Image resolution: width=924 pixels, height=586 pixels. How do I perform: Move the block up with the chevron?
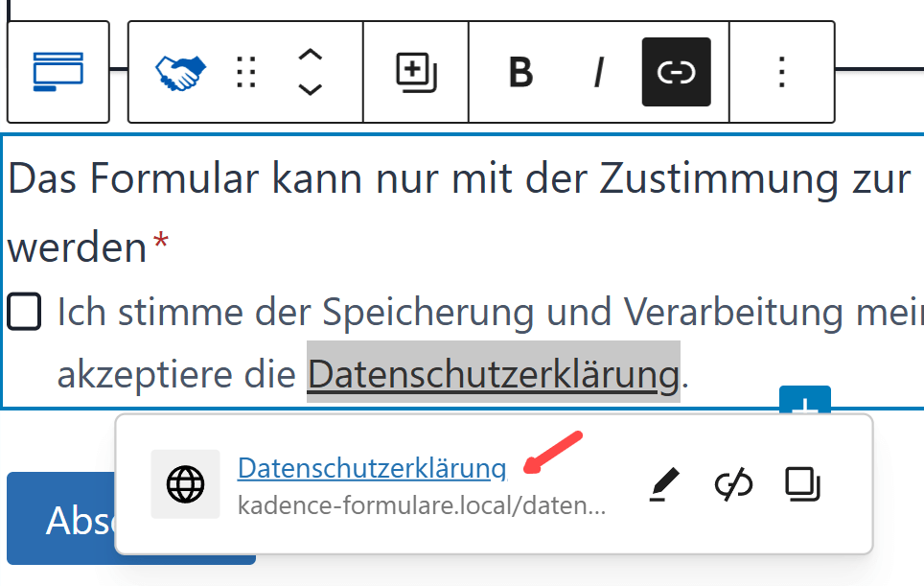pyautogui.click(x=310, y=56)
